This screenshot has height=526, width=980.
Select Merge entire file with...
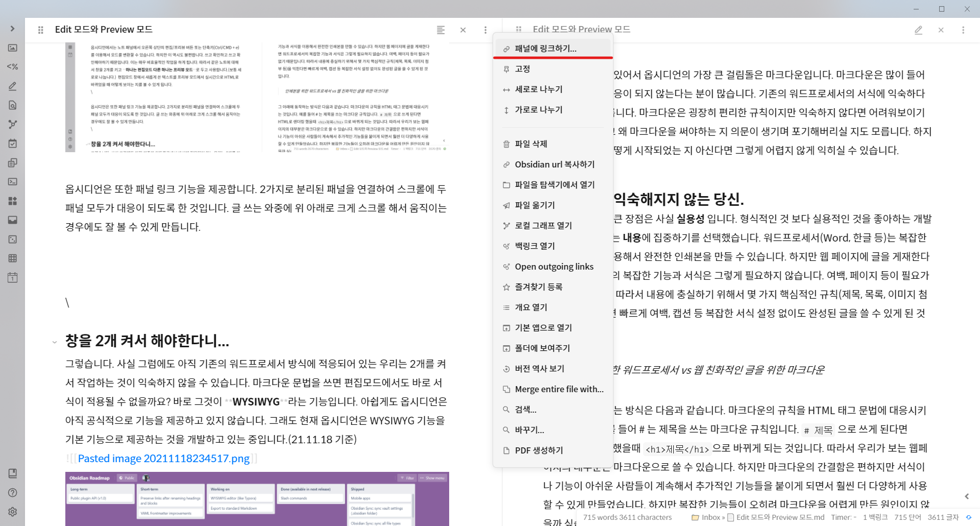coord(553,389)
